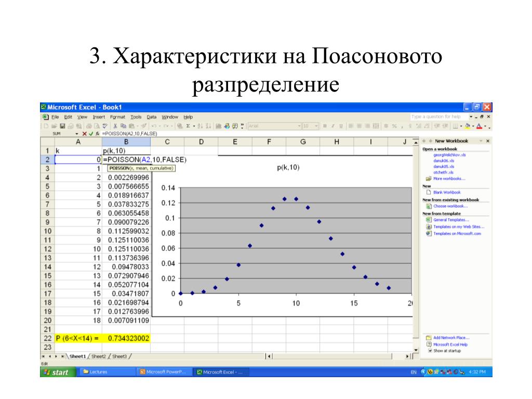Open the AutoSum dropdown arrow
Screen dimensions: 532x399
click(x=194, y=126)
